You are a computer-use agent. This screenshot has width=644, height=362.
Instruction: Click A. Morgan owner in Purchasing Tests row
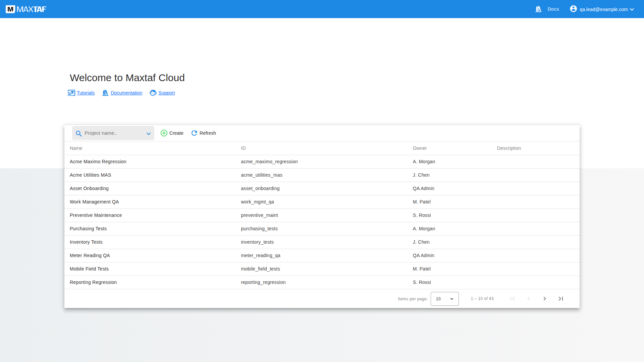[x=424, y=229]
